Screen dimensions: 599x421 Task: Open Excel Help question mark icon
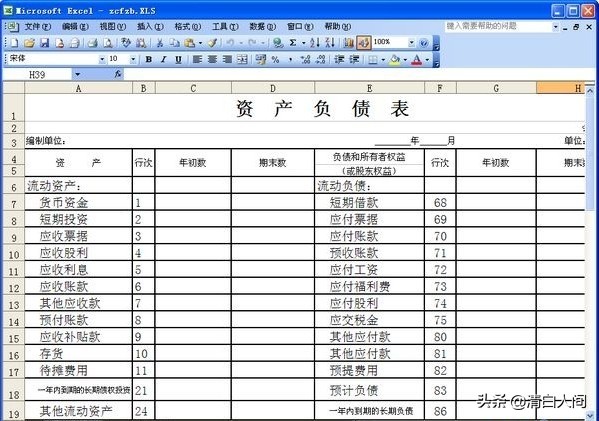click(423, 43)
